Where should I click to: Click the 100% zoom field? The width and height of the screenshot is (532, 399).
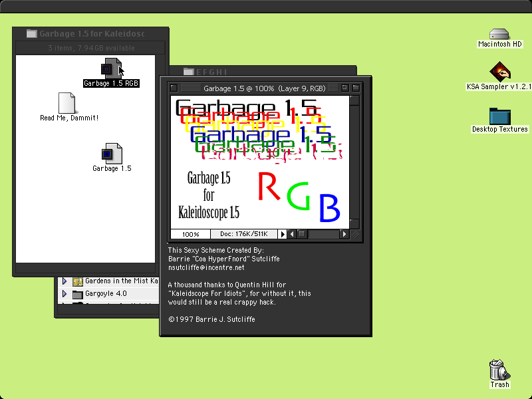(x=190, y=234)
